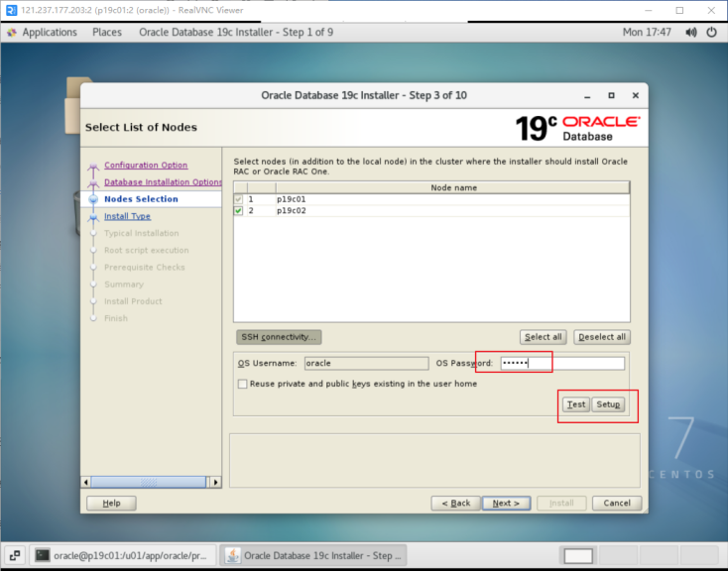Go to Database Installation Options step
The width and height of the screenshot is (728, 572).
(x=163, y=181)
